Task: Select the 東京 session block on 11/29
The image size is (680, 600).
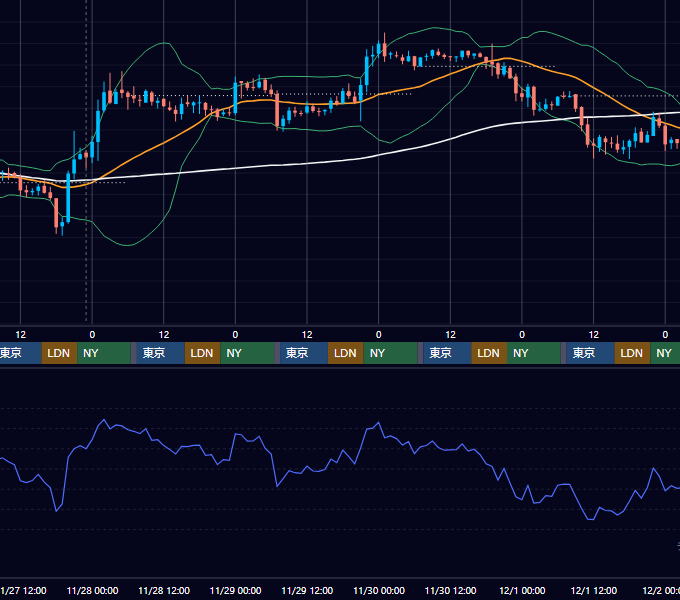Action: [304, 353]
